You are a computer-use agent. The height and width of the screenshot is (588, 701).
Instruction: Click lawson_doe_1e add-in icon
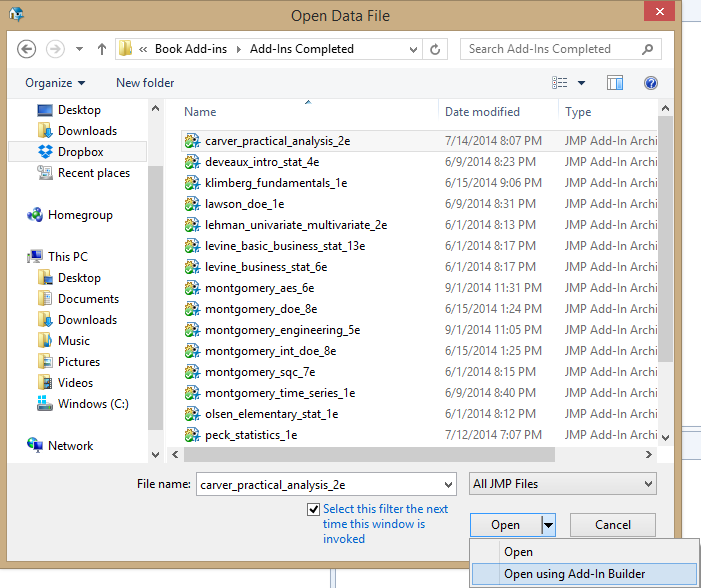click(x=192, y=204)
